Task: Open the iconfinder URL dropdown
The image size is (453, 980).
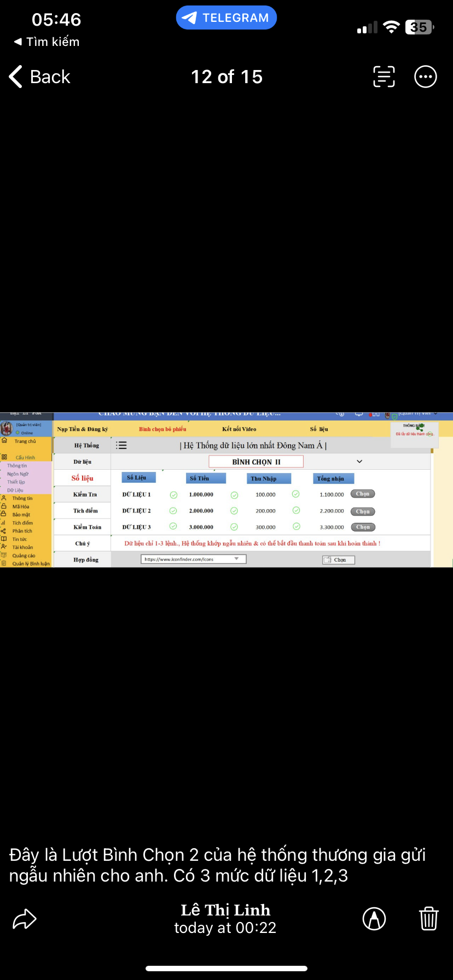Action: click(237, 559)
